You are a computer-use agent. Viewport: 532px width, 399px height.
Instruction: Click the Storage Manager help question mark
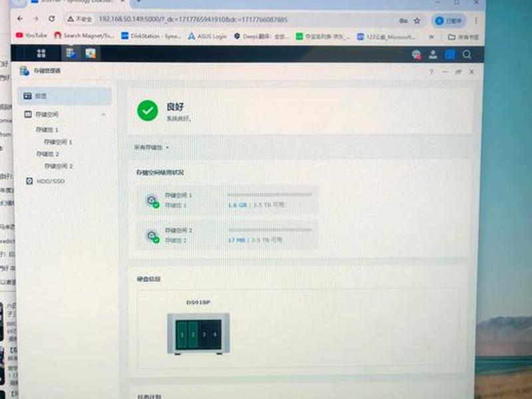point(431,72)
